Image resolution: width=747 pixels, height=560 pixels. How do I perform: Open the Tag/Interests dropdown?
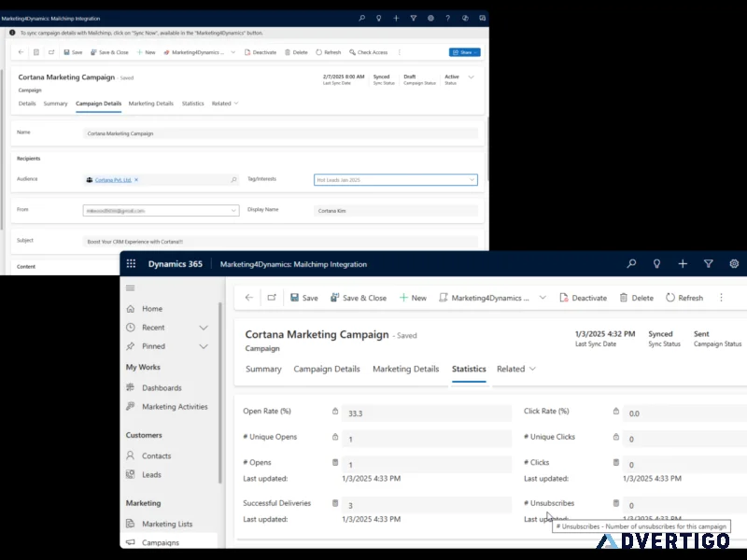(472, 180)
